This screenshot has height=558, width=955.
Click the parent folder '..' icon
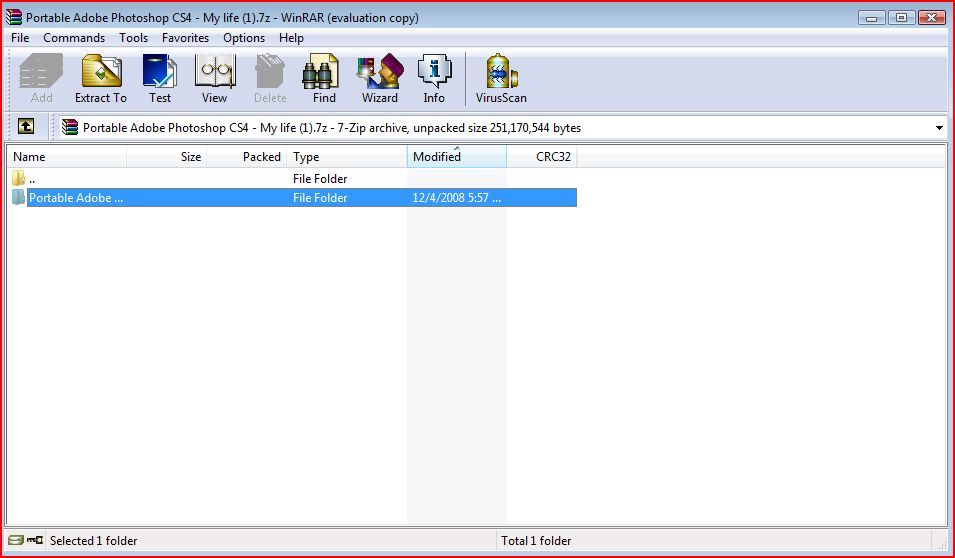click(19, 178)
